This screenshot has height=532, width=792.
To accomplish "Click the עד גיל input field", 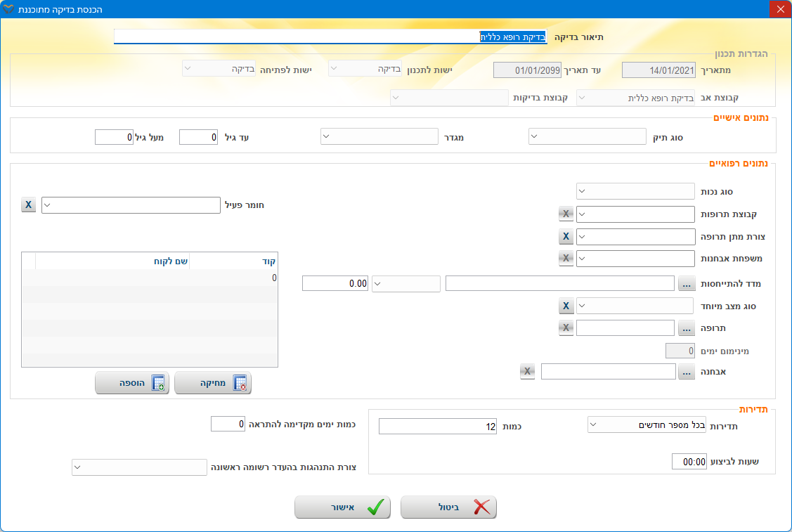I will tap(198, 137).
